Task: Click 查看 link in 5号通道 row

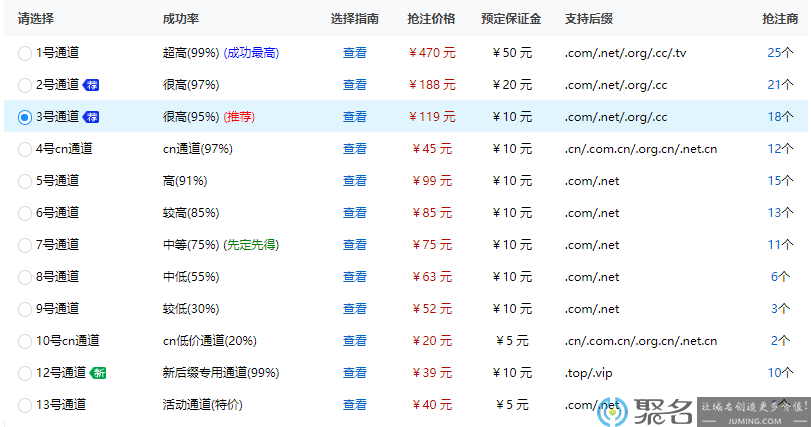Action: click(355, 181)
